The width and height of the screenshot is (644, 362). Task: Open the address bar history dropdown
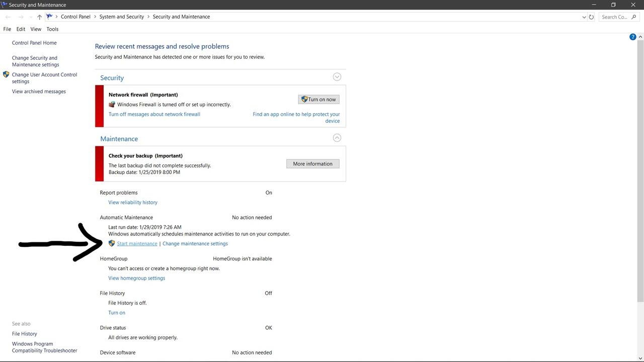tap(584, 17)
